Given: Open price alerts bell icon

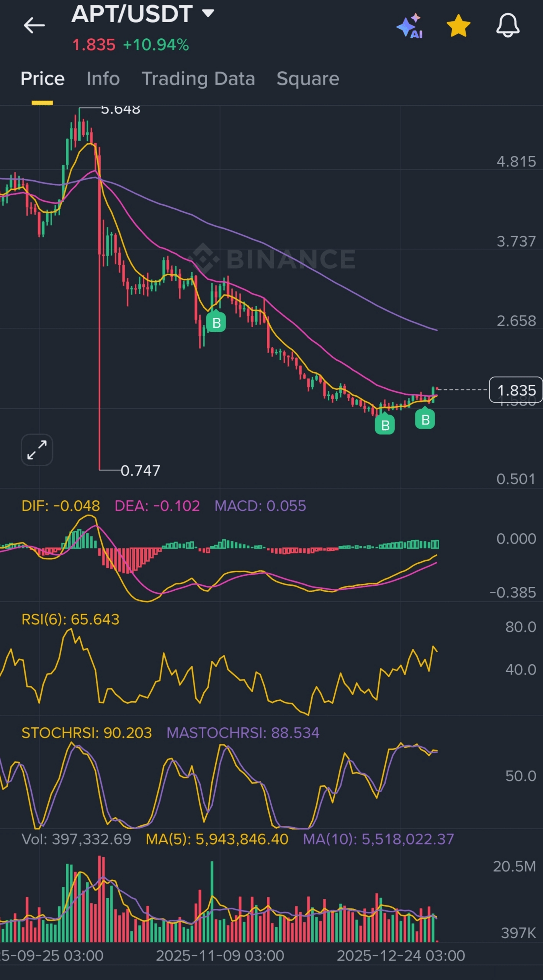Looking at the screenshot, I should coord(508,25).
